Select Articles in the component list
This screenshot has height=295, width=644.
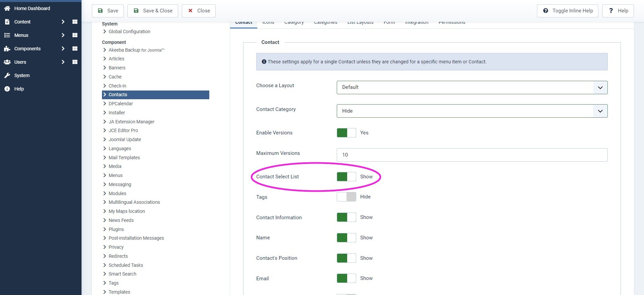(x=116, y=59)
